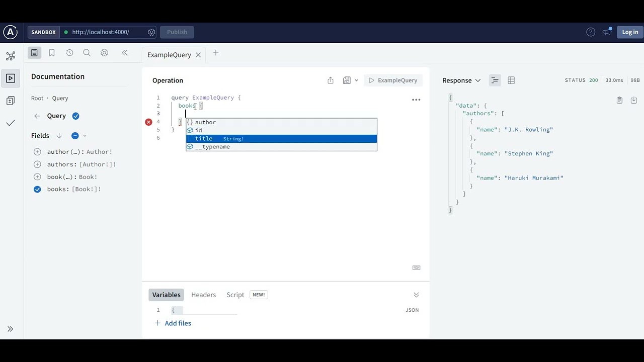This screenshot has height=362, width=644.
Task: Click Add files link
Action: point(173,323)
